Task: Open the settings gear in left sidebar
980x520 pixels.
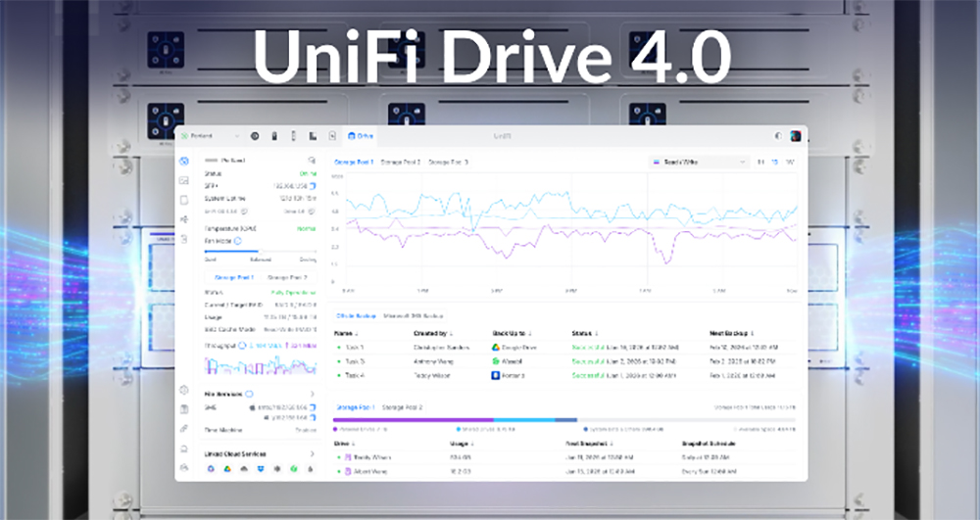Action: [183, 390]
